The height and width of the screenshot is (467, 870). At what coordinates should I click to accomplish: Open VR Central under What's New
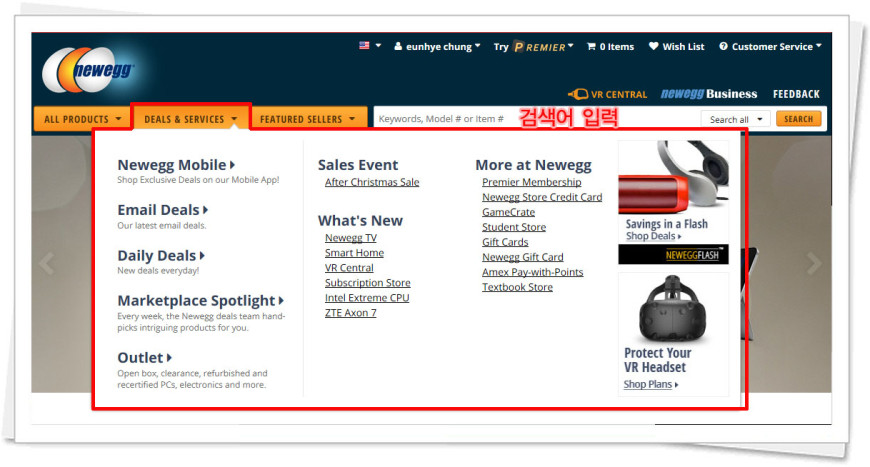tap(349, 267)
